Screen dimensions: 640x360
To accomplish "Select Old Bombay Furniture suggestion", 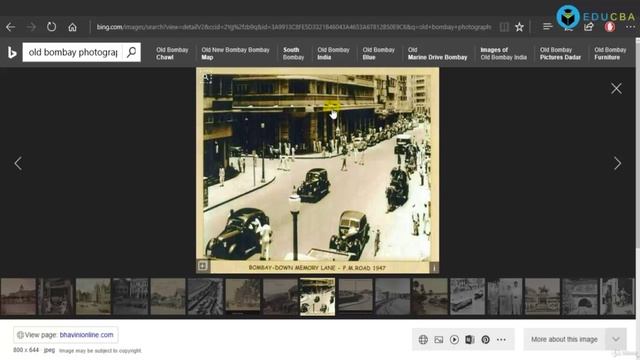I will (610, 53).
